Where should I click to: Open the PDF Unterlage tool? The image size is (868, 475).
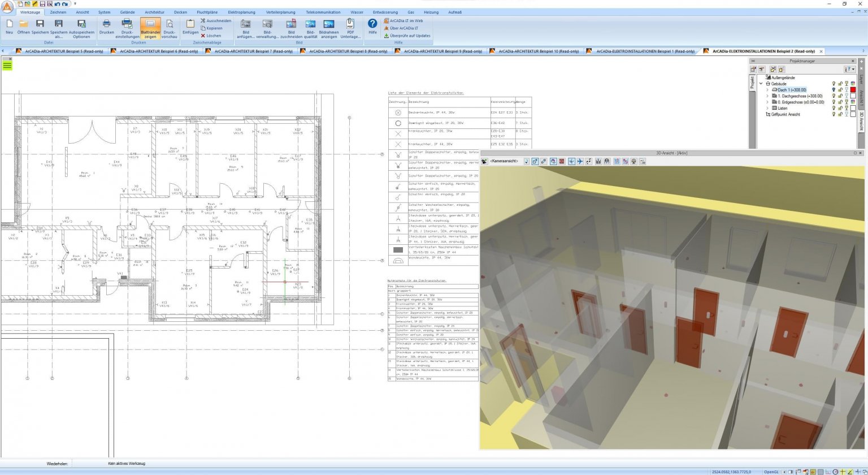point(350,27)
